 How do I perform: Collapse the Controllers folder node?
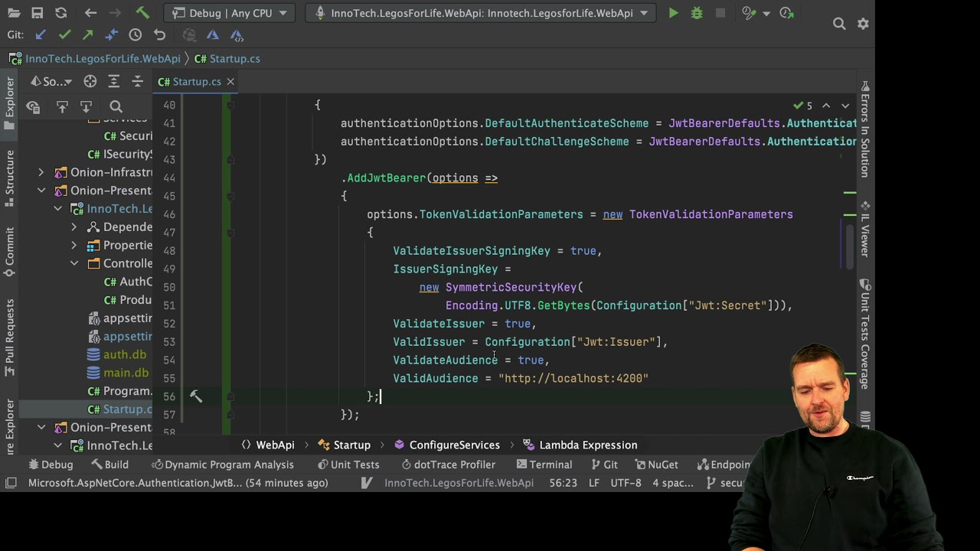(73, 263)
